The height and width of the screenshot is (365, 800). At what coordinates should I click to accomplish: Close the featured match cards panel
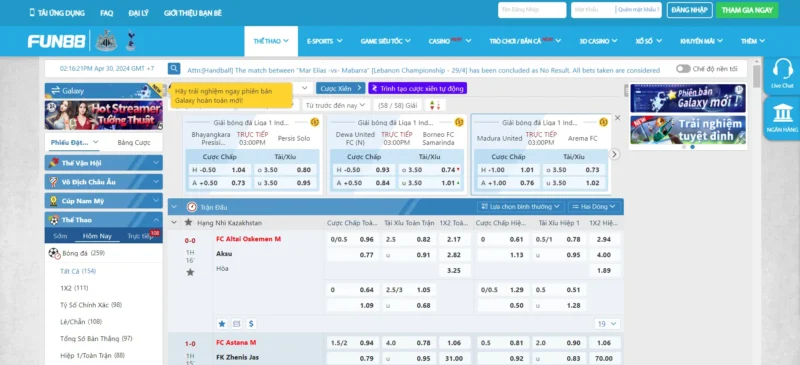coord(617,118)
